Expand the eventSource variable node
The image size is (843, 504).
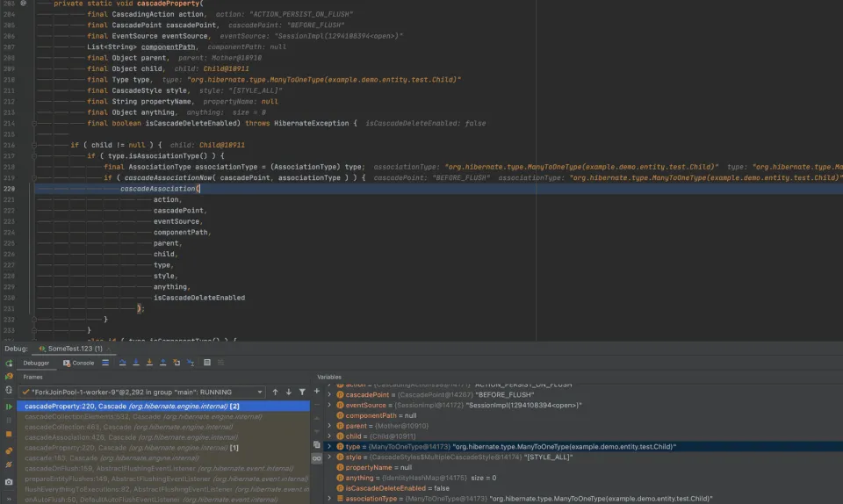point(329,405)
